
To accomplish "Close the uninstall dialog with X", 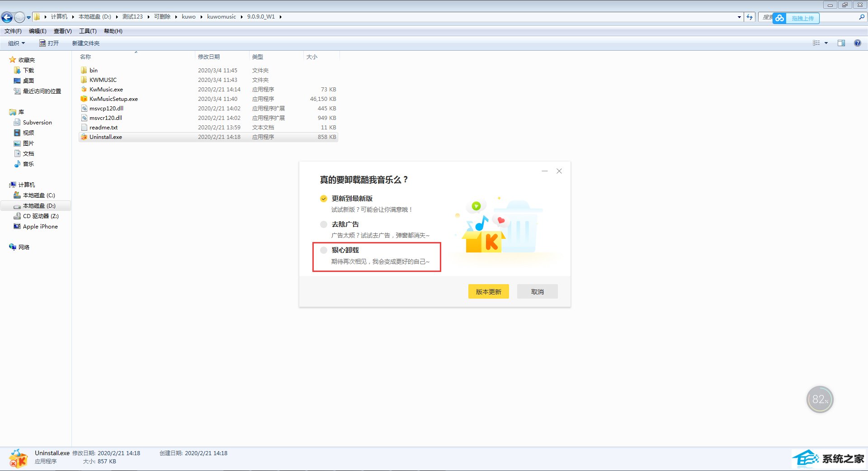I will [x=559, y=171].
